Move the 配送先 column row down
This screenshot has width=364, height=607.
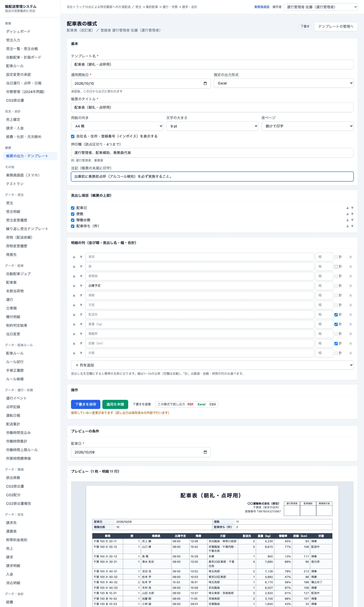[x=81, y=315]
